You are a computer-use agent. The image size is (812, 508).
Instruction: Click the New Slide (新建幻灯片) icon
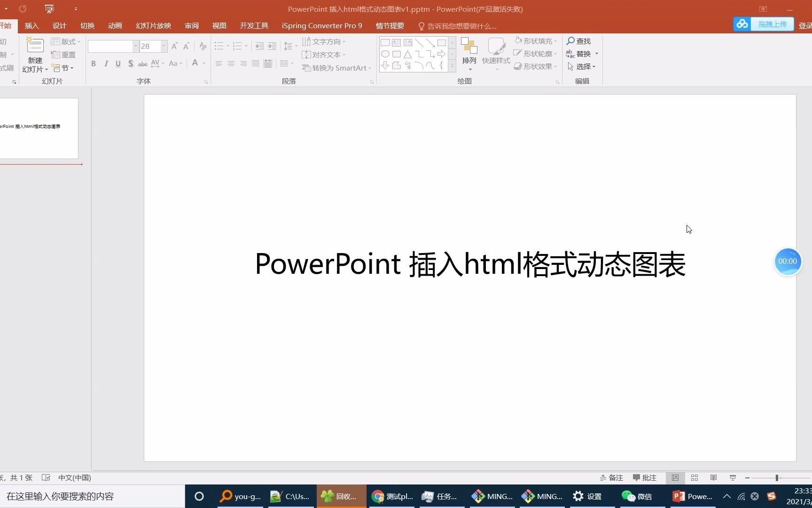(35, 46)
